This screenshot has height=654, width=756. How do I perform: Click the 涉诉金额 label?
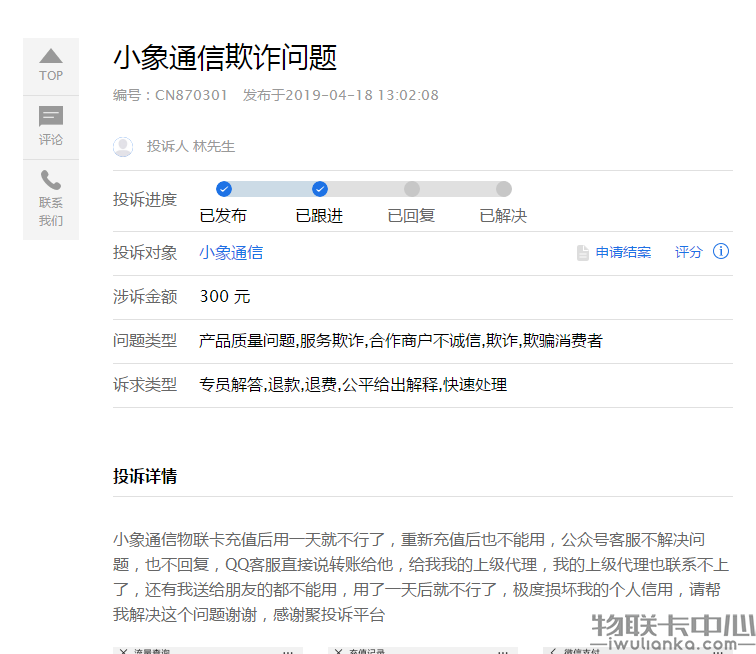[x=145, y=297]
